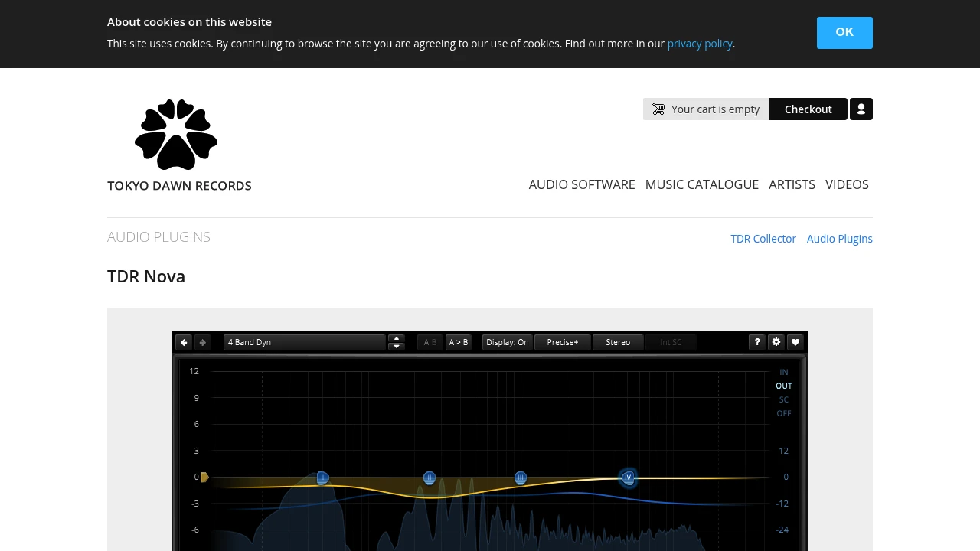980x551 pixels.
Task: Select next preset with down arrow
Action: pyautogui.click(x=397, y=347)
